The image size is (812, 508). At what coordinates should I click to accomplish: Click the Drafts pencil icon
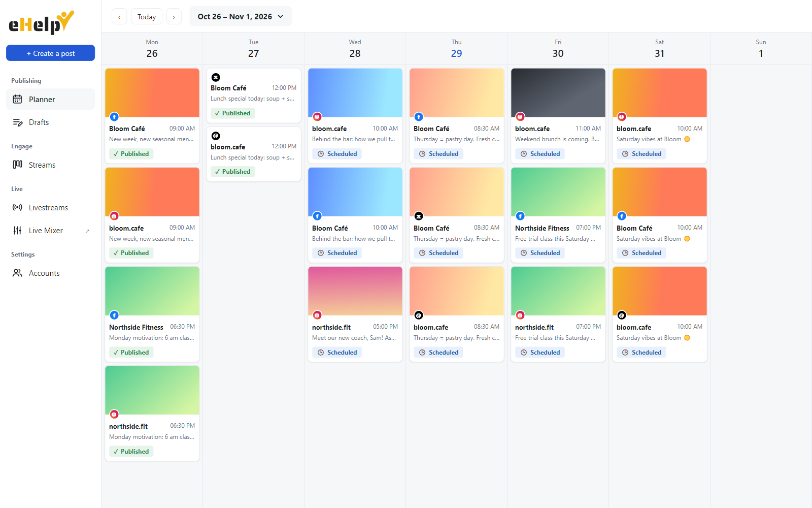(17, 122)
